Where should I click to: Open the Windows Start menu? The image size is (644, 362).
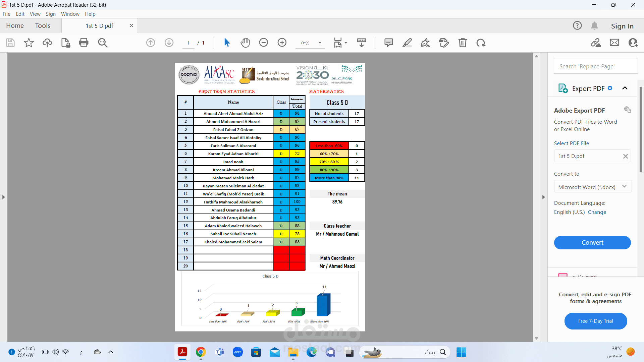click(461, 352)
